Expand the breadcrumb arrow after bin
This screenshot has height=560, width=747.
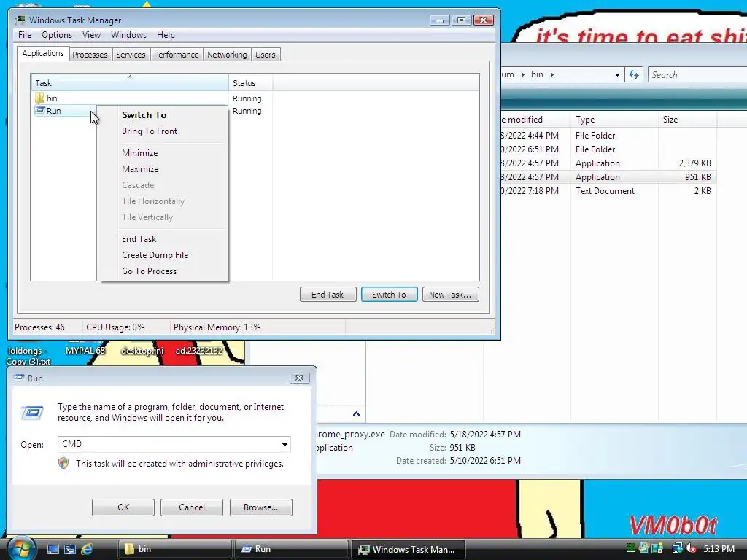[x=551, y=75]
